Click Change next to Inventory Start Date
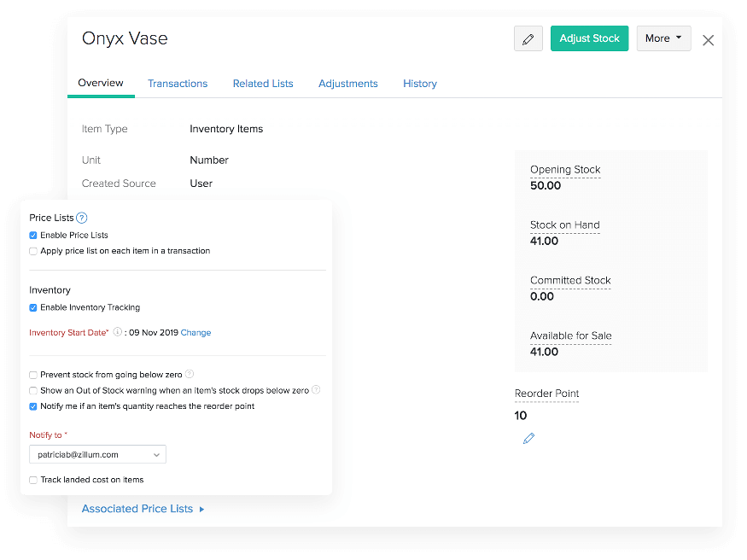 tap(196, 332)
